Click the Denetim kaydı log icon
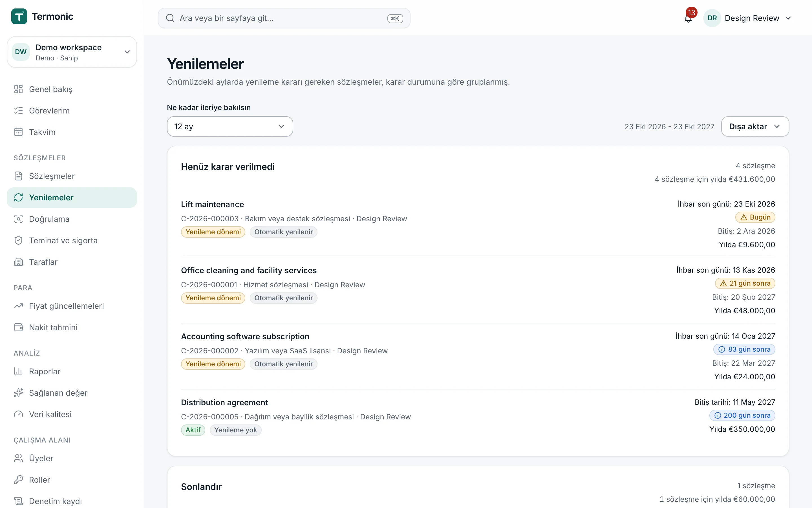The image size is (812, 508). pyautogui.click(x=18, y=501)
